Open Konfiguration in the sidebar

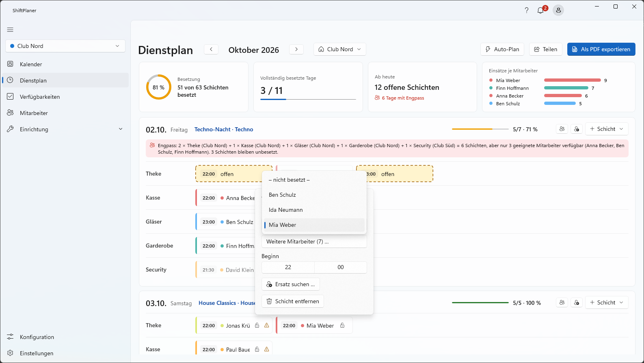(65, 337)
